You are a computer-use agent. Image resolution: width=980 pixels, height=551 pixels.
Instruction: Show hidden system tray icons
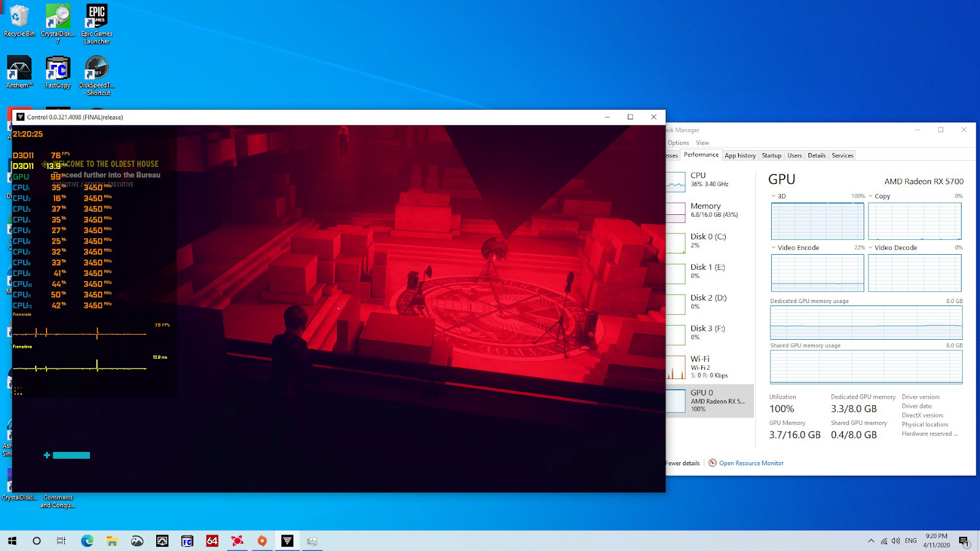(x=871, y=541)
